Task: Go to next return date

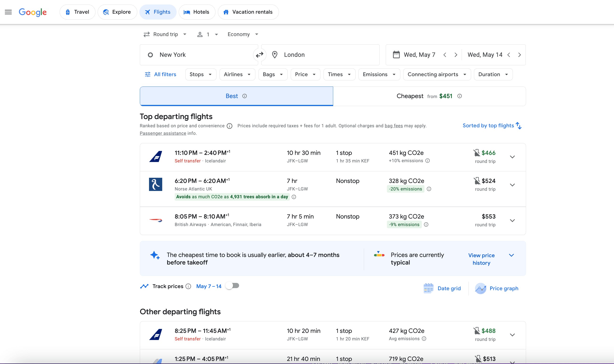Action: coord(519,55)
